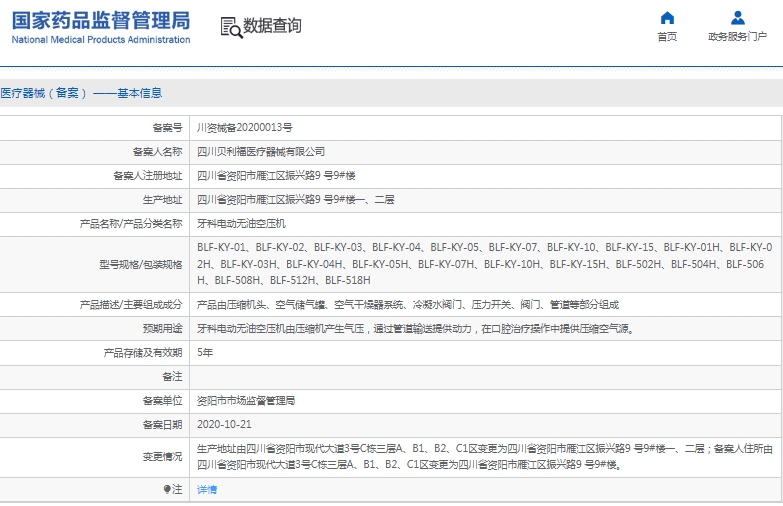This screenshot has width=783, height=506.
Task: Click the 预期用途 label
Action: coord(162,328)
